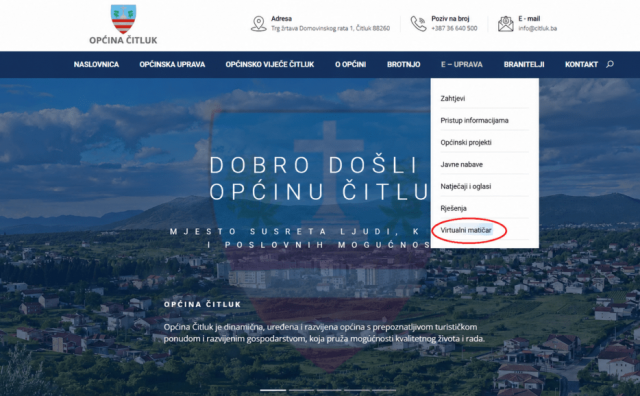Viewport: 640px width, 396px height.
Task: Select Javne nabave in dropdown
Action: click(462, 165)
